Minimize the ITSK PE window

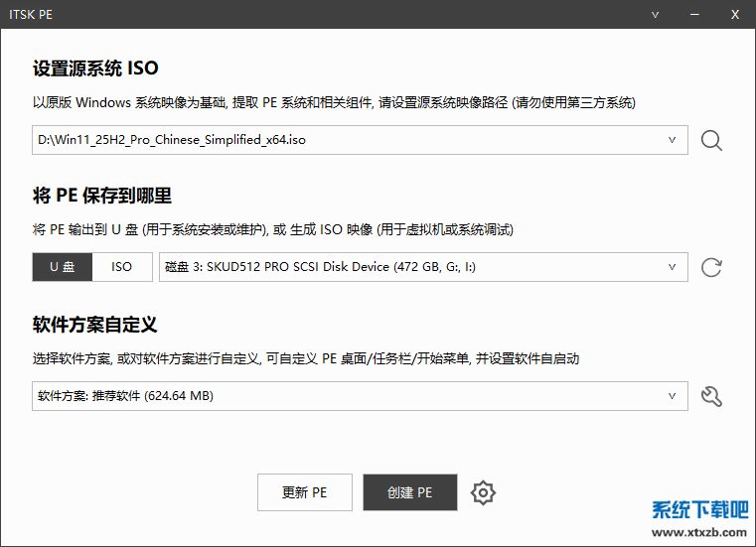click(694, 15)
